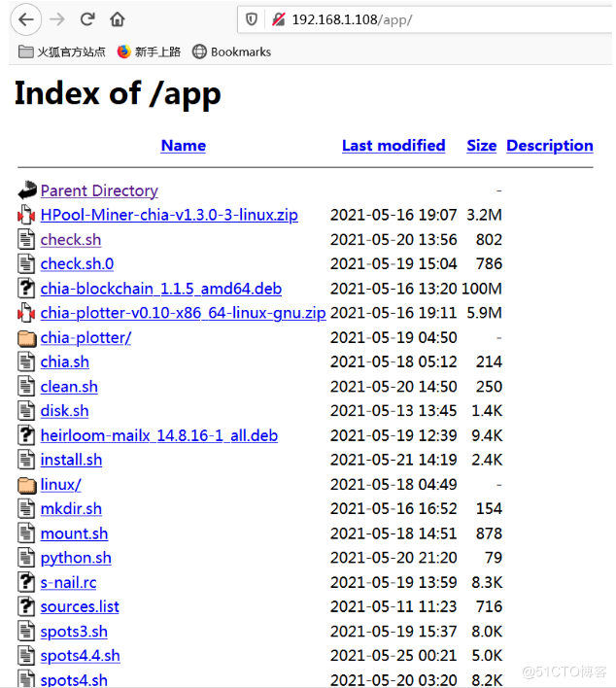This screenshot has width=616, height=688.
Task: Click the file icon beside mount.sh
Action: click(26, 533)
